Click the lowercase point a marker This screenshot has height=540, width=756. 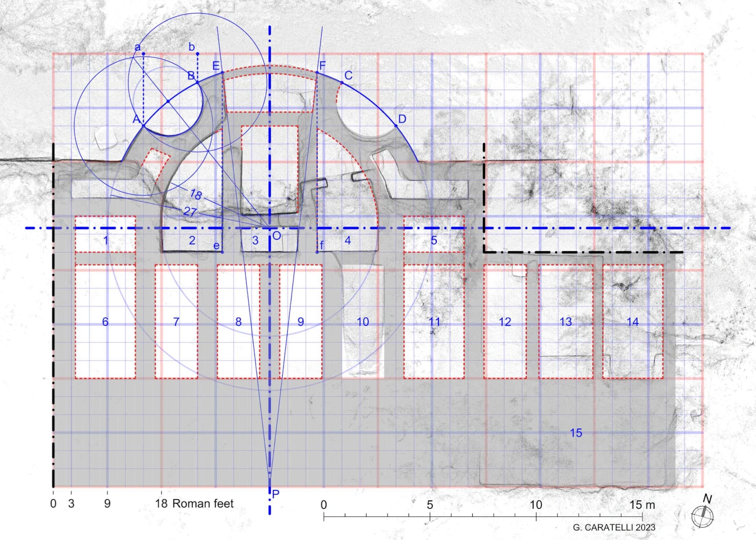143,54
